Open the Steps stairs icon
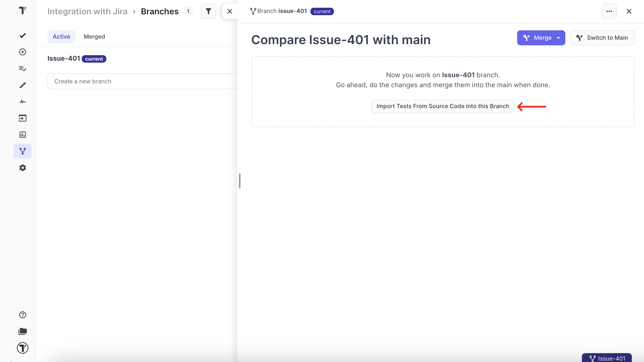 (22, 85)
